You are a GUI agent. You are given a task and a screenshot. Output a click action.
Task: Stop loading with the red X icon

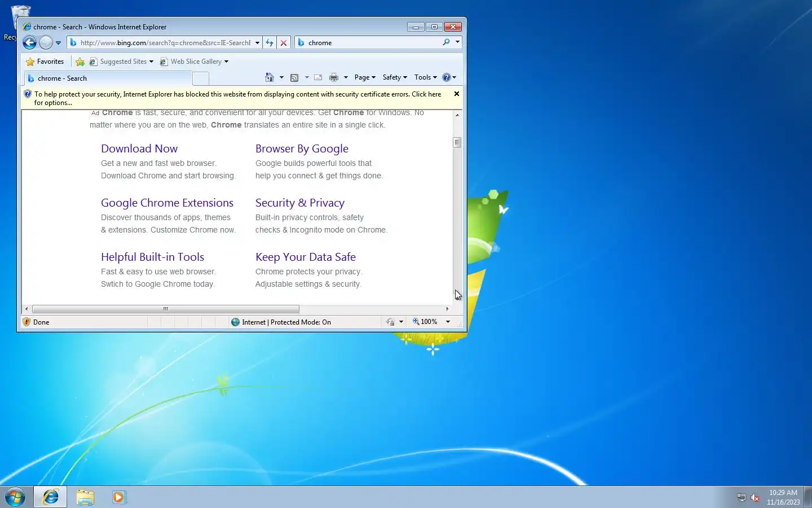pos(284,43)
